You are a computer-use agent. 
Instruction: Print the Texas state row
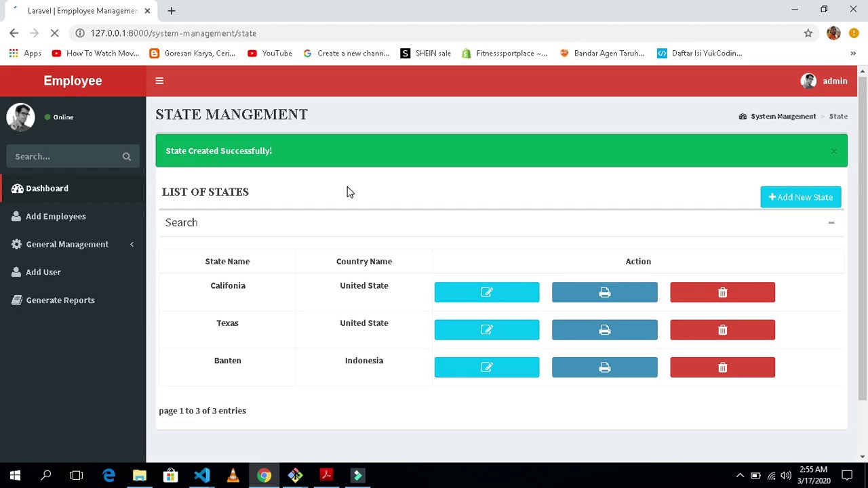[604, 329]
